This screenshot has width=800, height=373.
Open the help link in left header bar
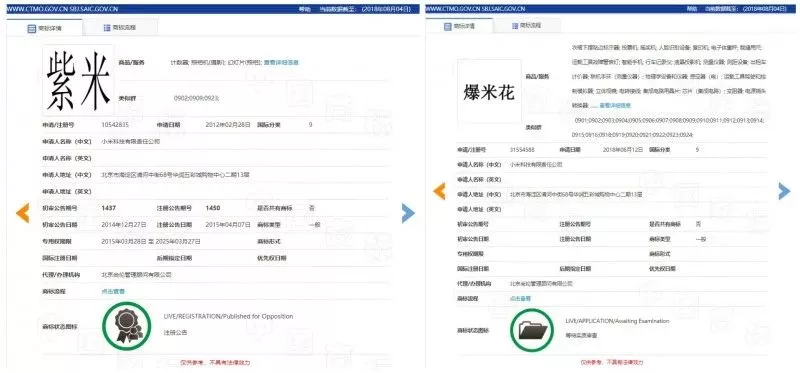tap(305, 9)
